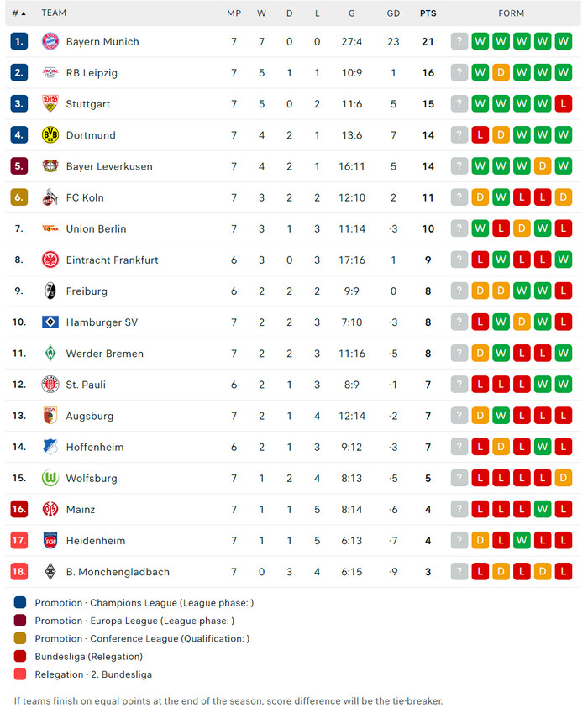Click B. Monchengladbach's rank 18 badge
Image resolution: width=588 pixels, height=713 pixels.
(19, 572)
